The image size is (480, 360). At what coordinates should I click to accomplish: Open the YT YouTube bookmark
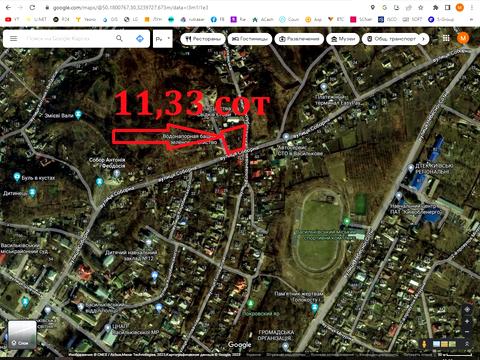click(12, 20)
